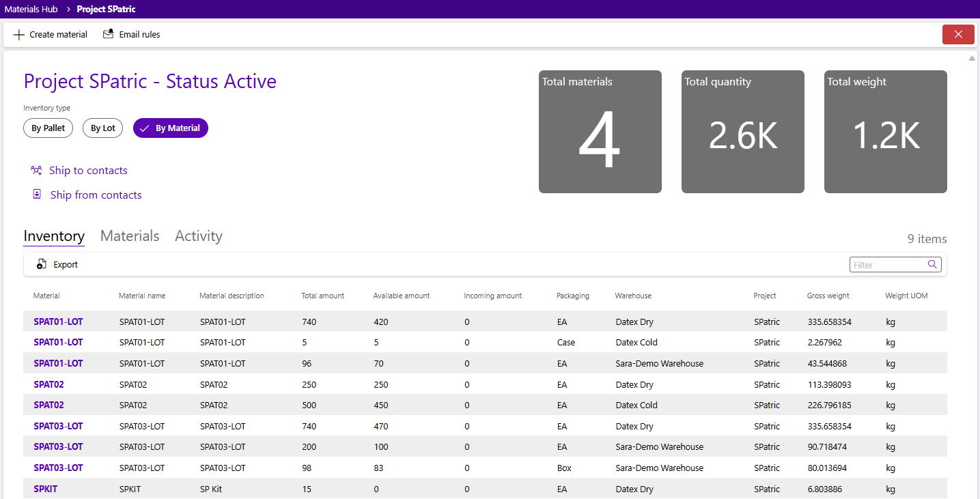Click the plus icon for Create material
The height and width of the screenshot is (499, 980).
click(x=19, y=35)
